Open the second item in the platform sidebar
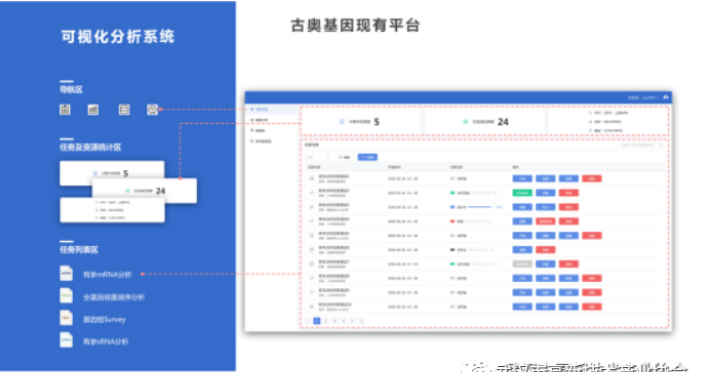 (272, 120)
